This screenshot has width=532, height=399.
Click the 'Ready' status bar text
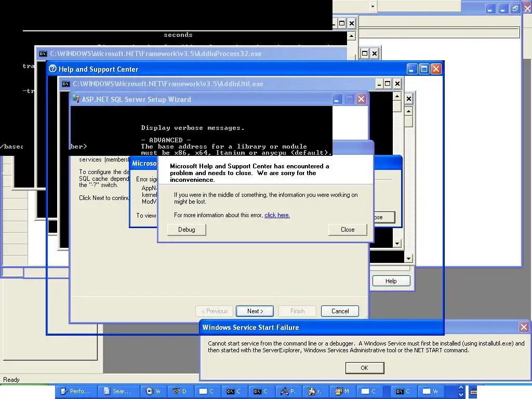[11, 380]
